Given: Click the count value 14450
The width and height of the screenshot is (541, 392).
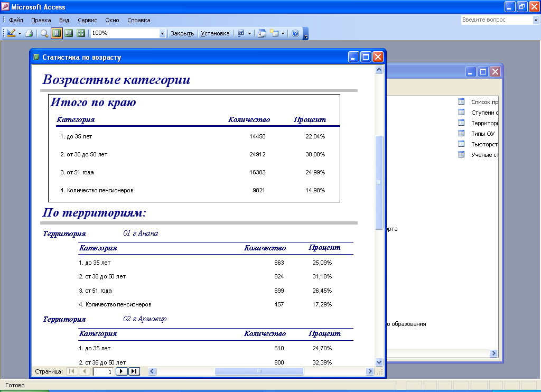Looking at the screenshot, I should click(257, 136).
